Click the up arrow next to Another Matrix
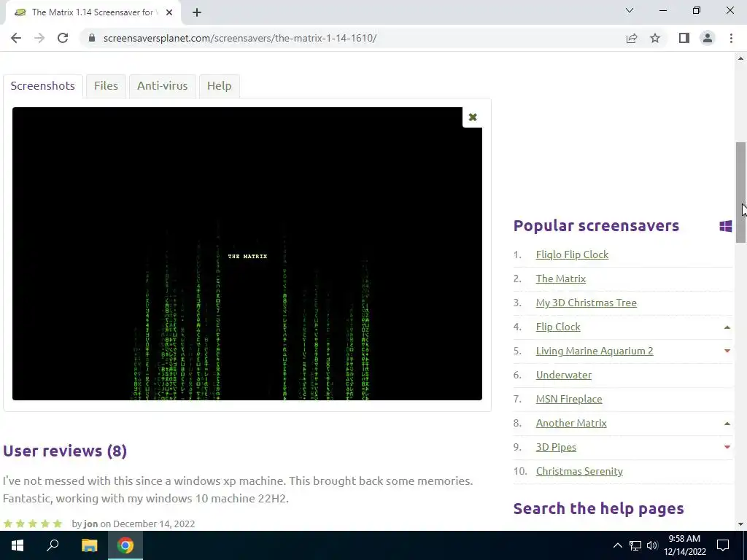This screenshot has width=747, height=560. (727, 424)
